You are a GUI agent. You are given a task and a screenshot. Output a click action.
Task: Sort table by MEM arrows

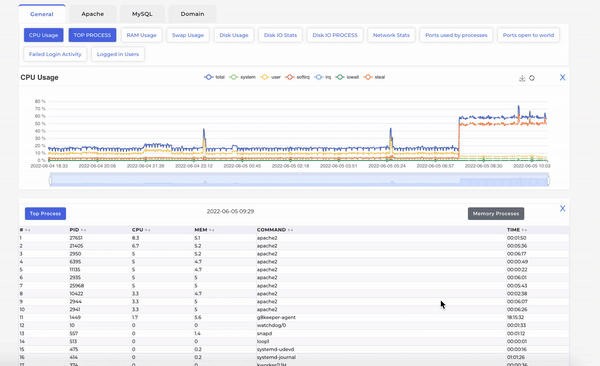(x=212, y=230)
